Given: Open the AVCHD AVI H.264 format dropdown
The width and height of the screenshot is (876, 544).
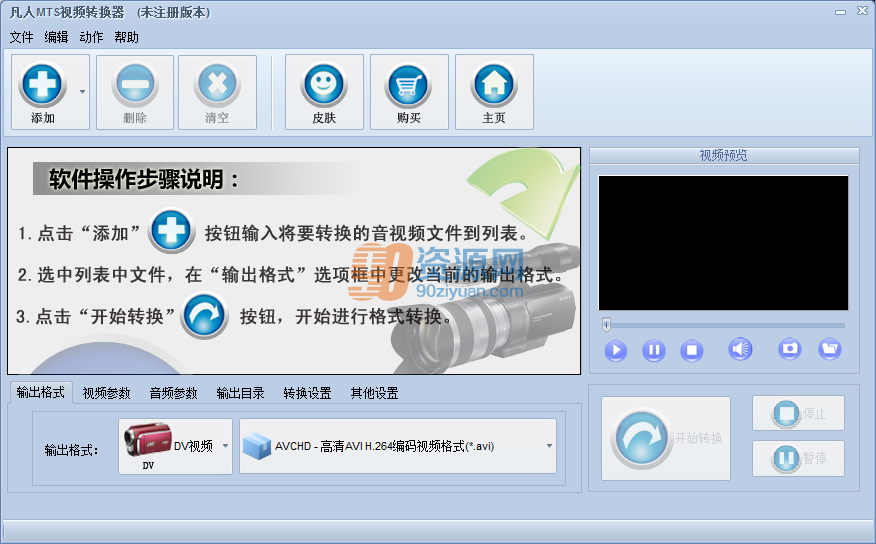Looking at the screenshot, I should 398,446.
